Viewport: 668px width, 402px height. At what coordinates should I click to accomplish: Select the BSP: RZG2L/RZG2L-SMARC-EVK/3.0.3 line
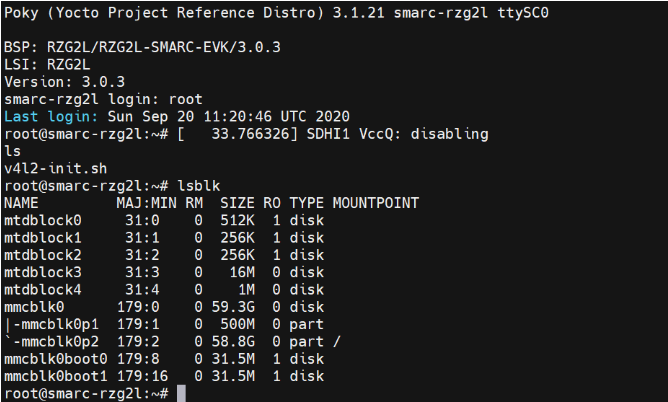click(142, 47)
